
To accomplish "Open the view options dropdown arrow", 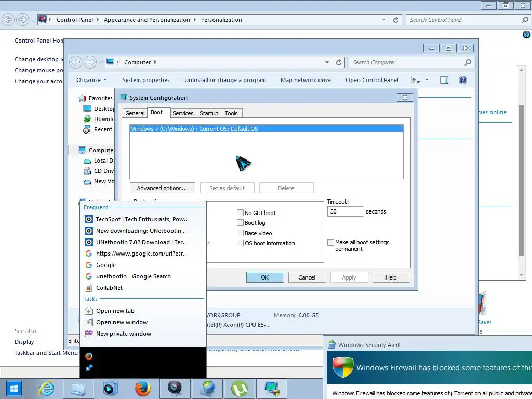I will [427, 80].
